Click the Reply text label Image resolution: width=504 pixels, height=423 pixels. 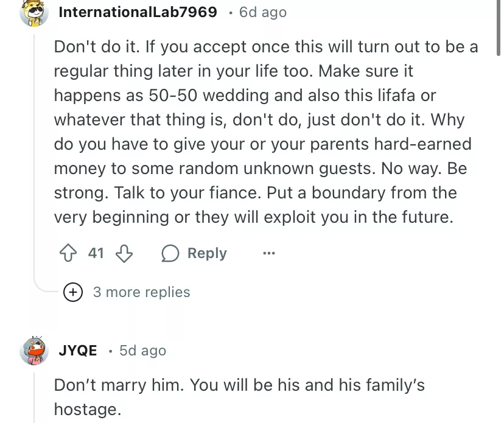click(207, 253)
